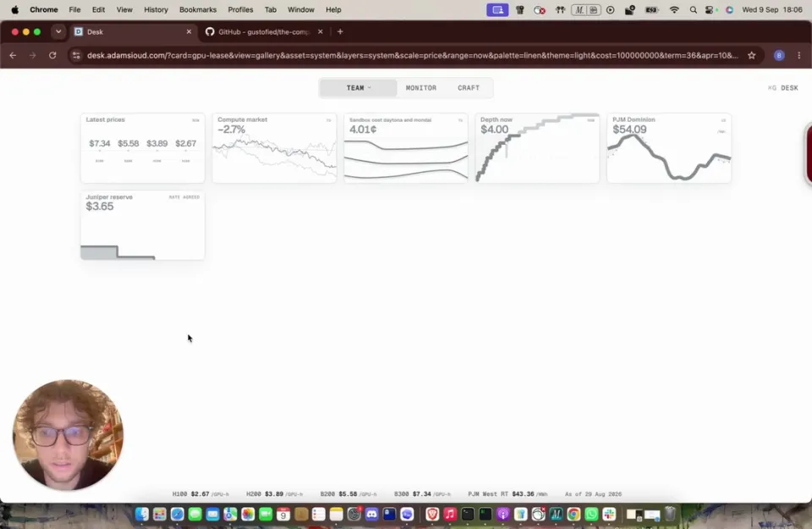Open the Juniper reserve card

(x=142, y=225)
